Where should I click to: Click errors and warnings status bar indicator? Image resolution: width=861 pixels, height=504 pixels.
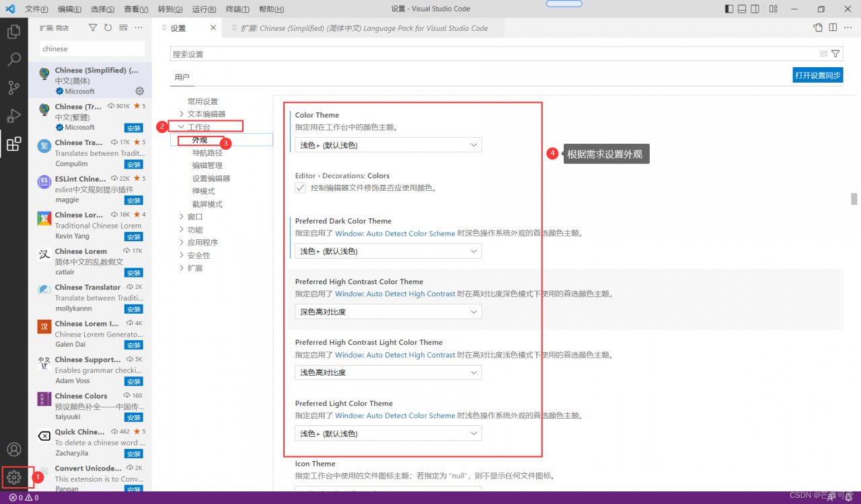tap(24, 498)
